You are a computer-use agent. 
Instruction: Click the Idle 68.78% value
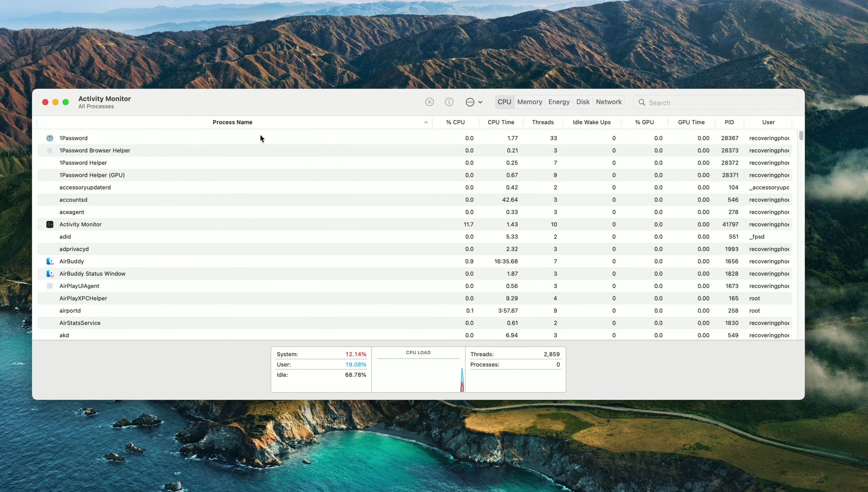[x=356, y=375]
